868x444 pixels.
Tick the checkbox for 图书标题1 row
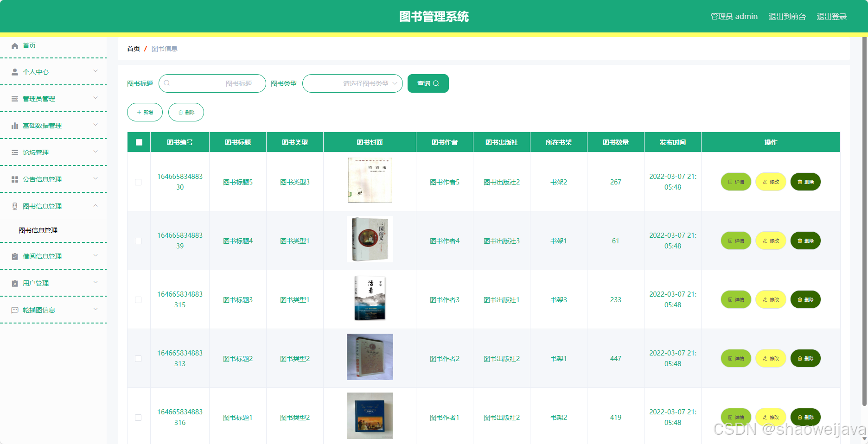(138, 418)
